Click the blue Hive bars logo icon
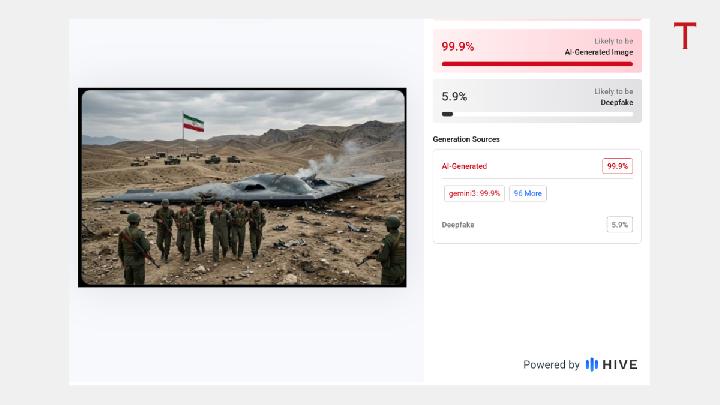Screen dimensions: 720x405 pyautogui.click(x=592, y=365)
